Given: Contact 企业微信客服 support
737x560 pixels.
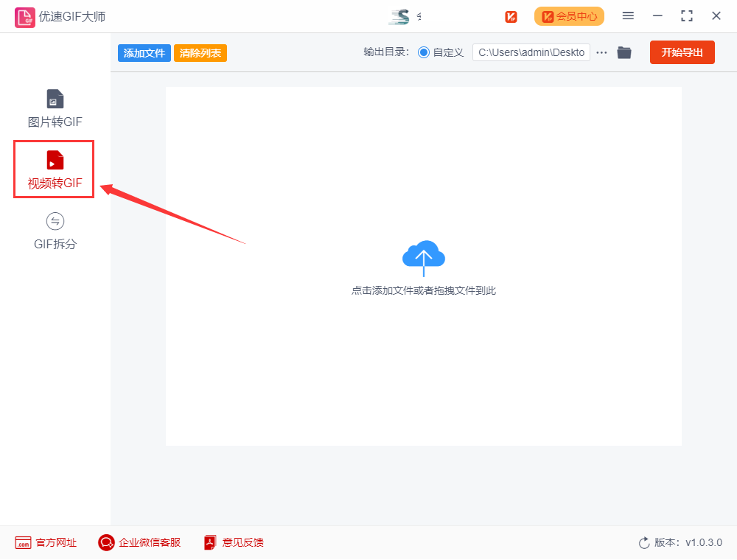Looking at the screenshot, I should click(139, 542).
